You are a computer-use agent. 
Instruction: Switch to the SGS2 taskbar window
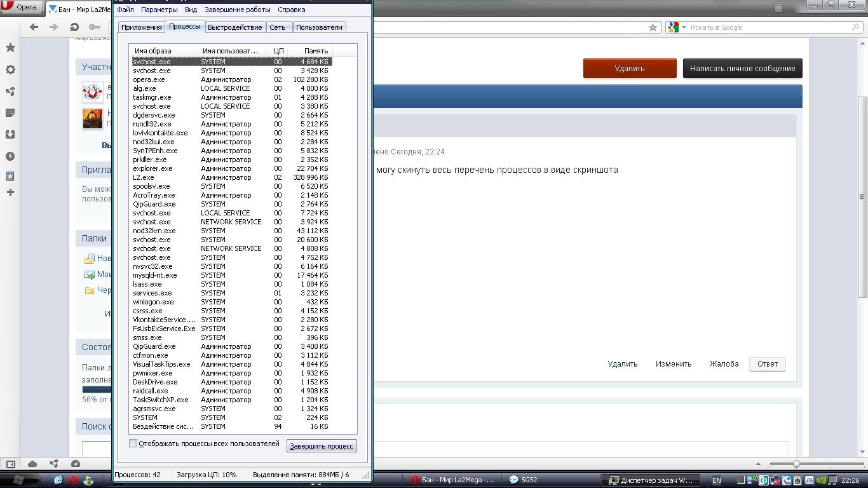point(550,480)
